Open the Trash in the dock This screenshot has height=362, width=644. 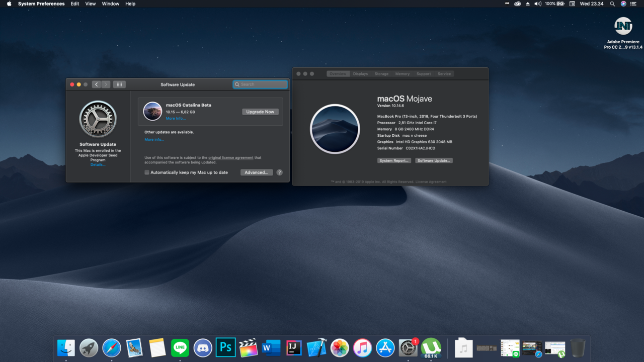tap(578, 347)
